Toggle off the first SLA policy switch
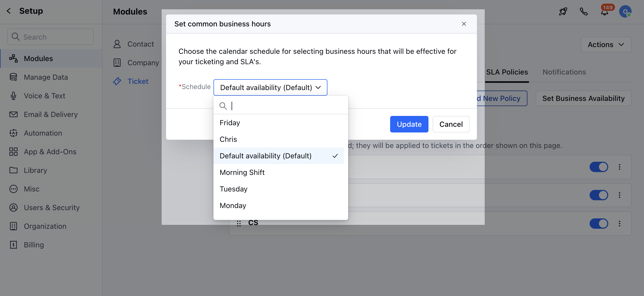 tap(599, 167)
